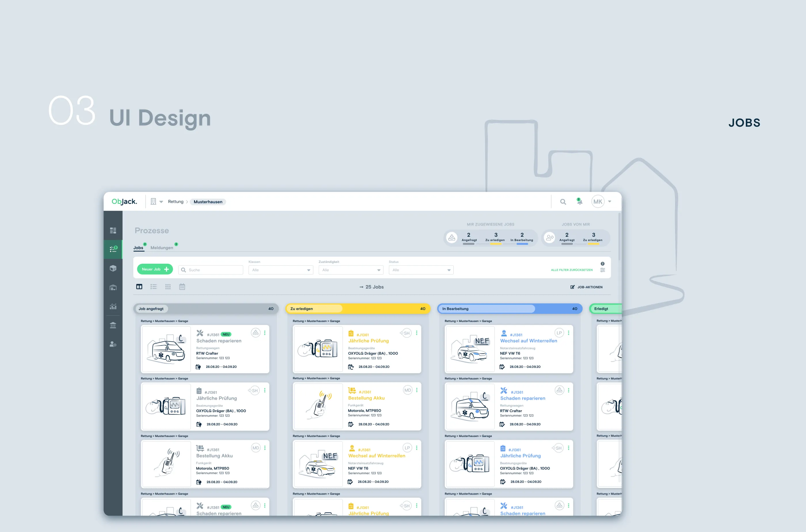Click the user settings sidebar icon

pos(113,344)
